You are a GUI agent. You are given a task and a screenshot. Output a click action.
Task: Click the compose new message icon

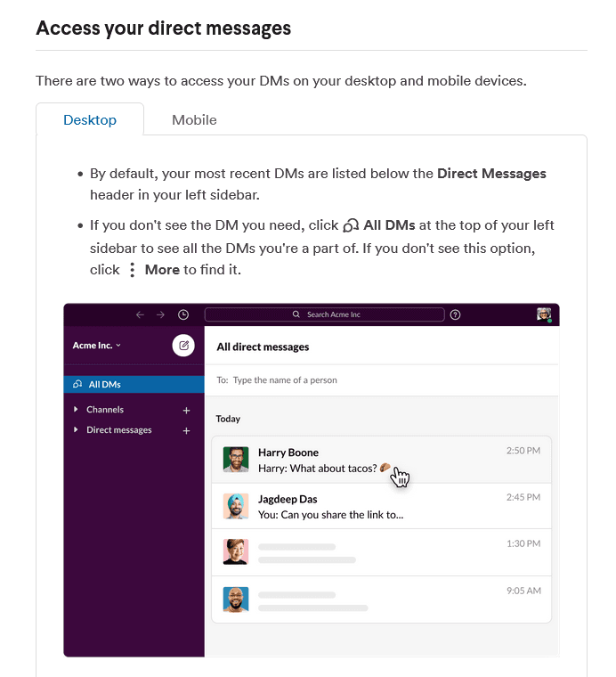[x=183, y=346]
